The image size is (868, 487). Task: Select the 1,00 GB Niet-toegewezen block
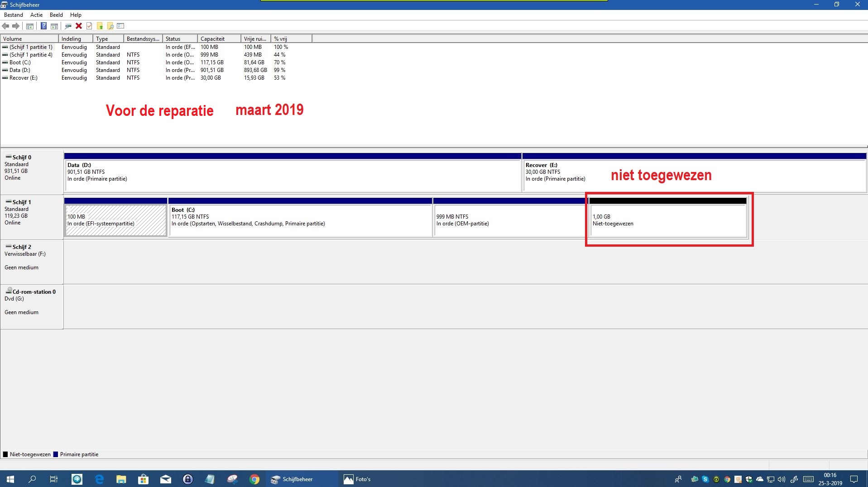coord(668,220)
